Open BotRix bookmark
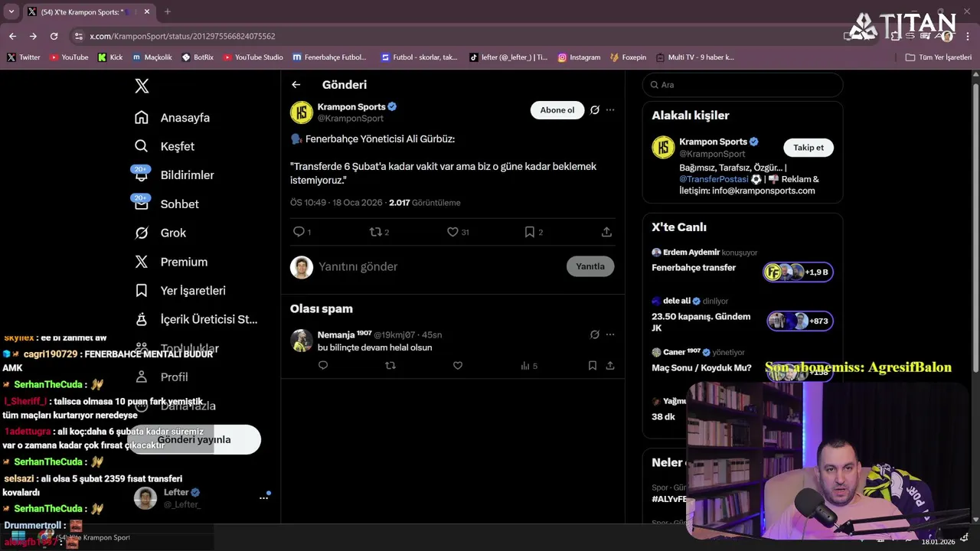980x551 pixels. (x=198, y=57)
